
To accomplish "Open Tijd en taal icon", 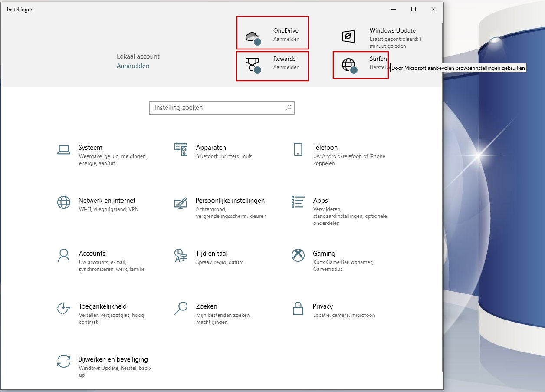I will click(181, 255).
